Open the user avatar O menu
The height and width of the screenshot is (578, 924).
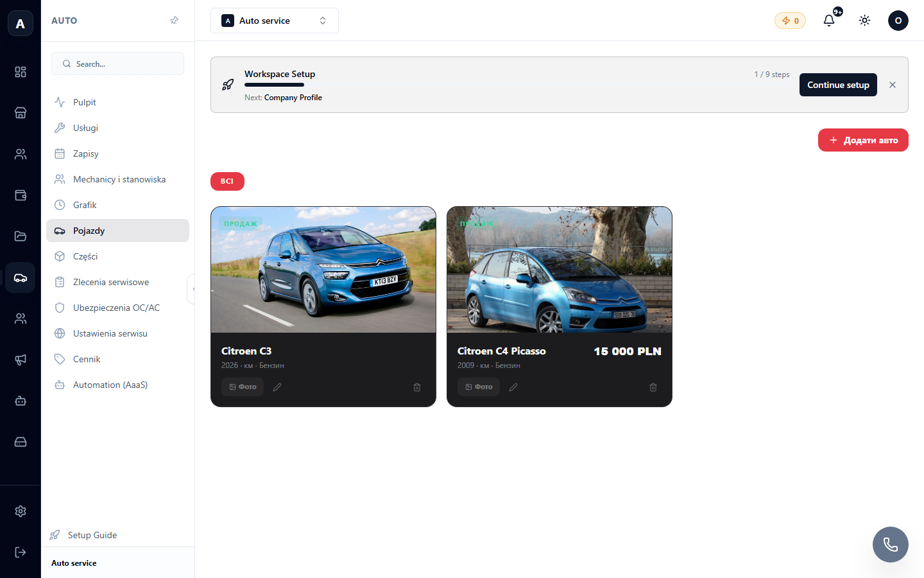click(898, 21)
